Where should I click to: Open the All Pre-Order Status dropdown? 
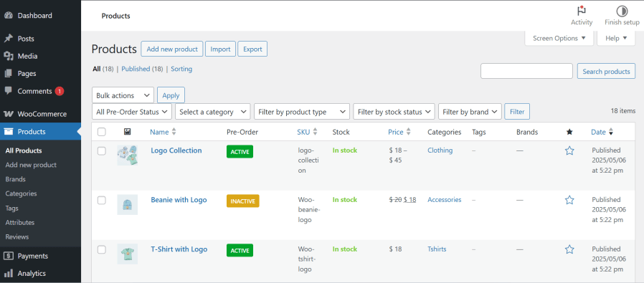132,112
